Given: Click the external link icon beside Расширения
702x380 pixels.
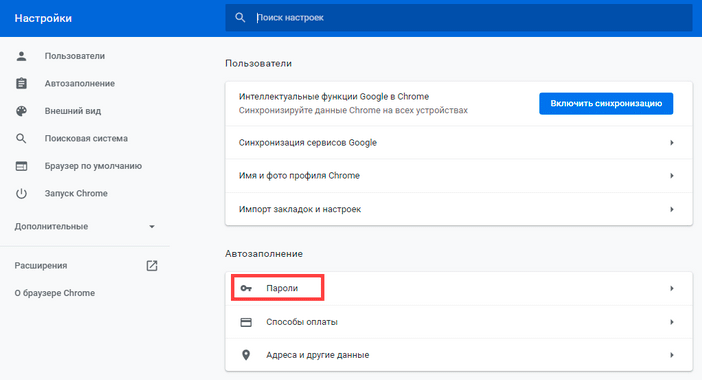Looking at the screenshot, I should pyautogui.click(x=152, y=265).
